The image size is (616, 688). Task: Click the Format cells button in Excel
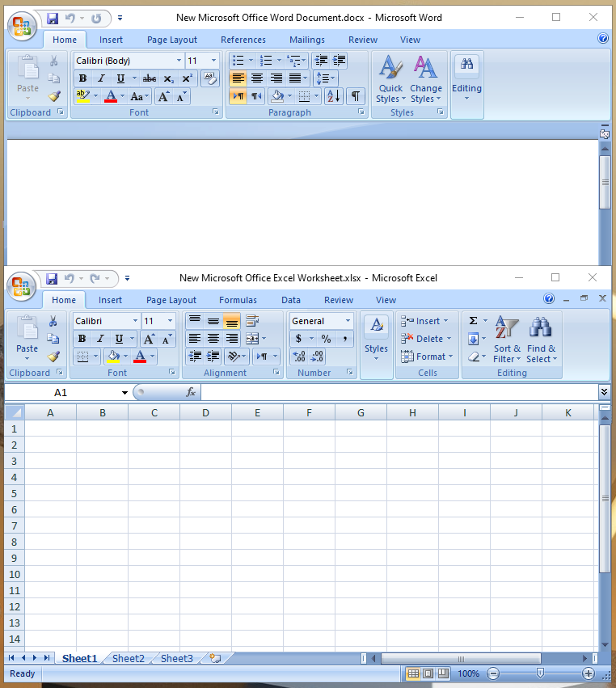pos(428,357)
